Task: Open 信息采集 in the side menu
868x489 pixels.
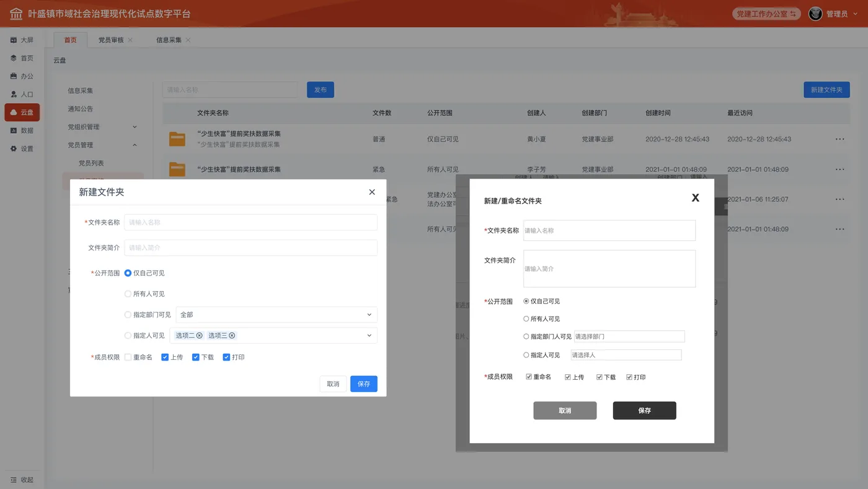Action: point(81,91)
